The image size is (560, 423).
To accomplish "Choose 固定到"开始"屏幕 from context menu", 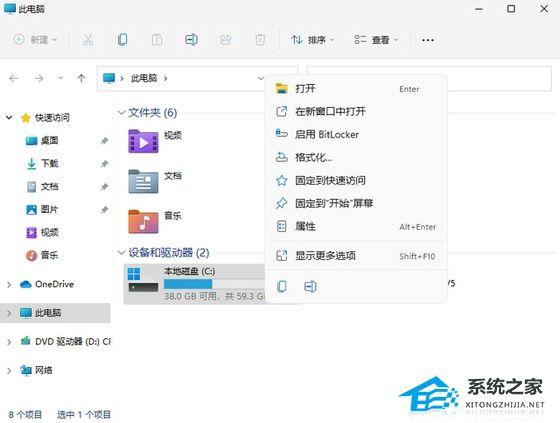I will (x=356, y=203).
